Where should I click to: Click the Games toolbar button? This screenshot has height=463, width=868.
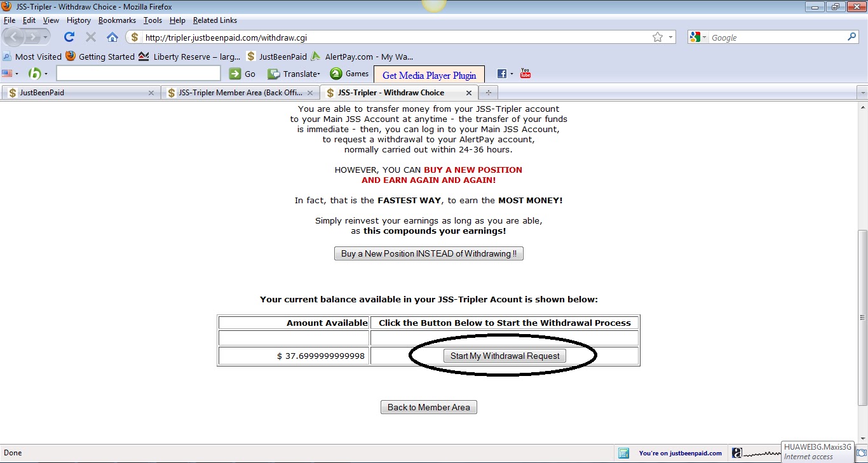(349, 74)
